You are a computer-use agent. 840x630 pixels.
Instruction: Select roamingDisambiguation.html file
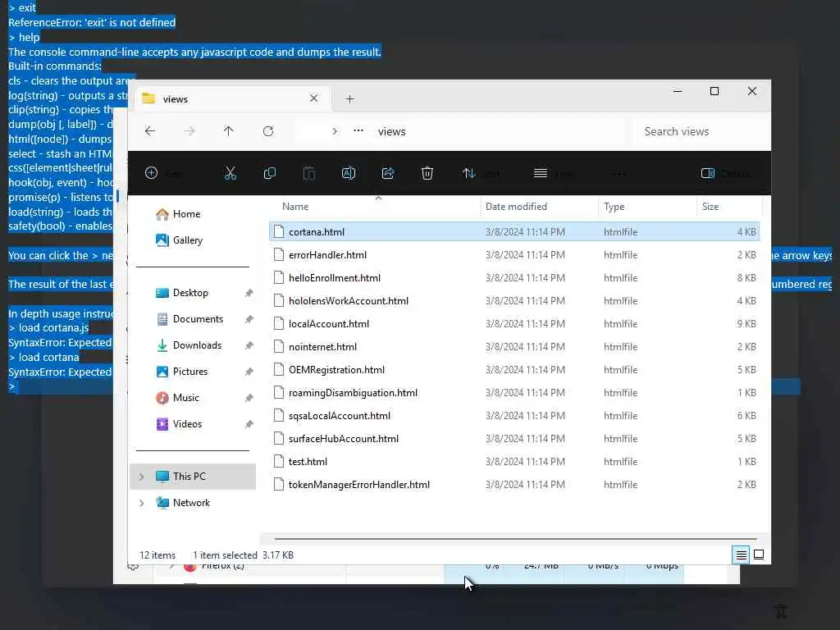point(514,393)
